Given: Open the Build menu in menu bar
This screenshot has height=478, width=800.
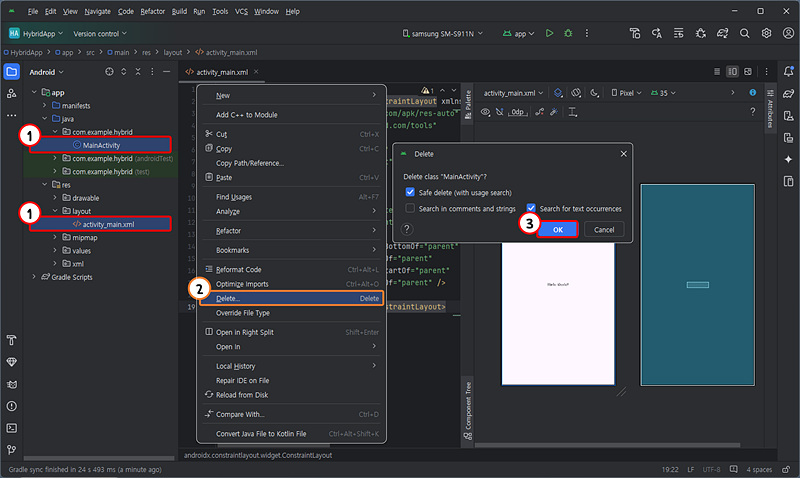Looking at the screenshot, I should pos(179,11).
